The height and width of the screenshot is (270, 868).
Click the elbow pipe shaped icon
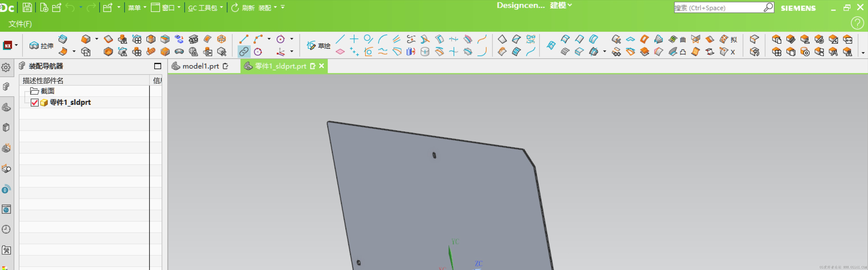coord(179,51)
